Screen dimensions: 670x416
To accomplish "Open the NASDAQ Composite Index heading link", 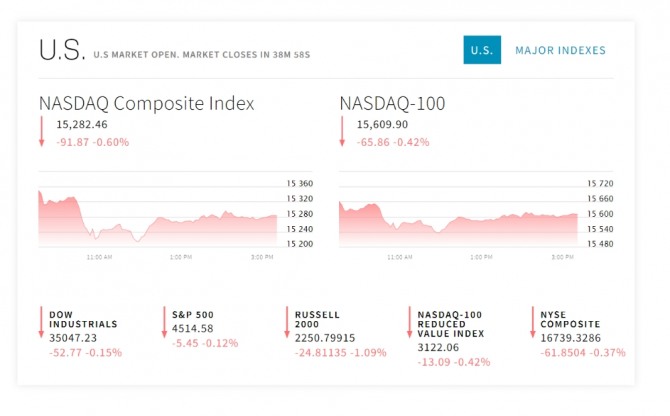I will click(x=146, y=103).
